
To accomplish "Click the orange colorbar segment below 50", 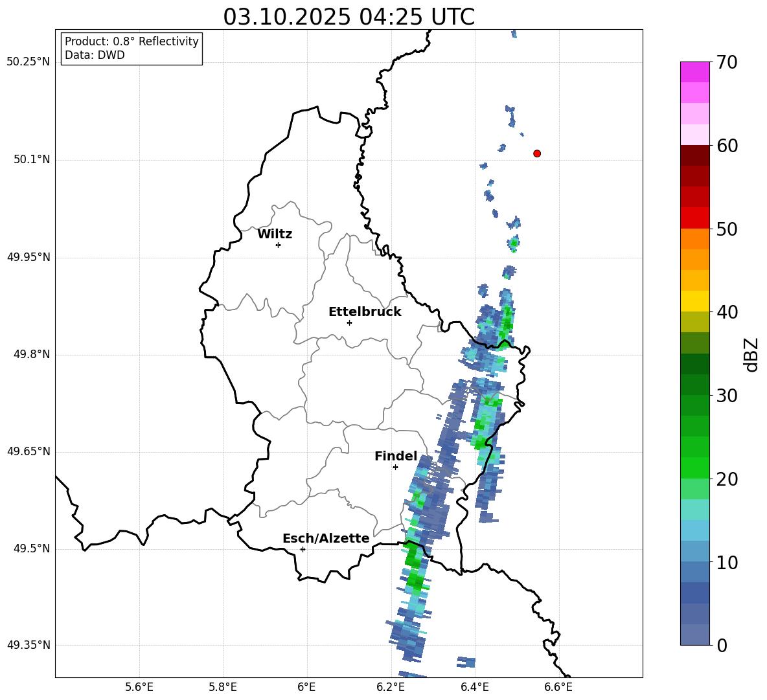I will (x=694, y=238).
